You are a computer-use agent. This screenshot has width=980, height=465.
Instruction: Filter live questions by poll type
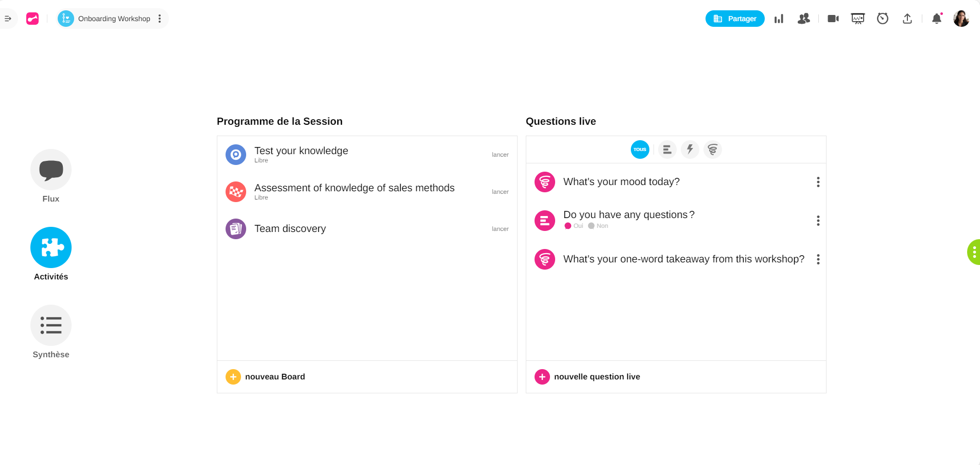[667, 150]
